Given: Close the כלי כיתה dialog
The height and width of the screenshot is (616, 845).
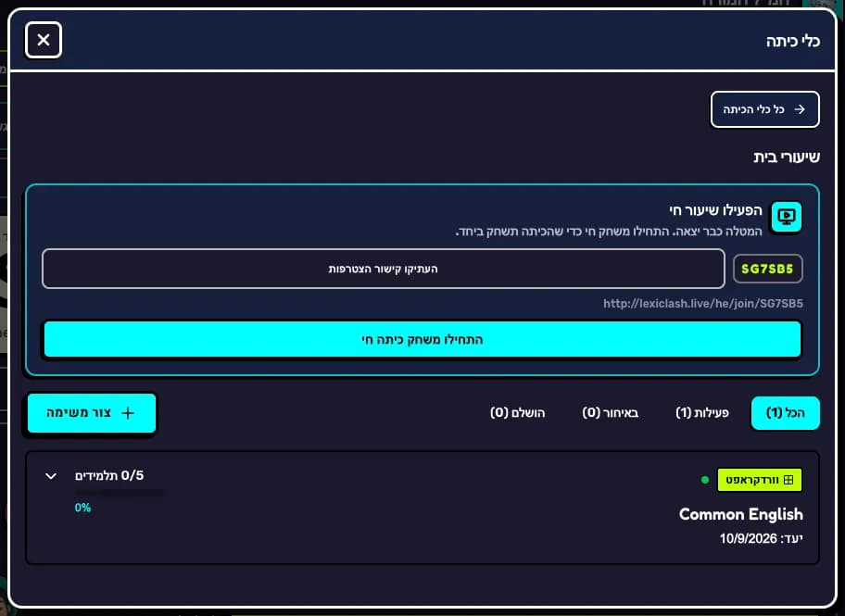Looking at the screenshot, I should 44,40.
